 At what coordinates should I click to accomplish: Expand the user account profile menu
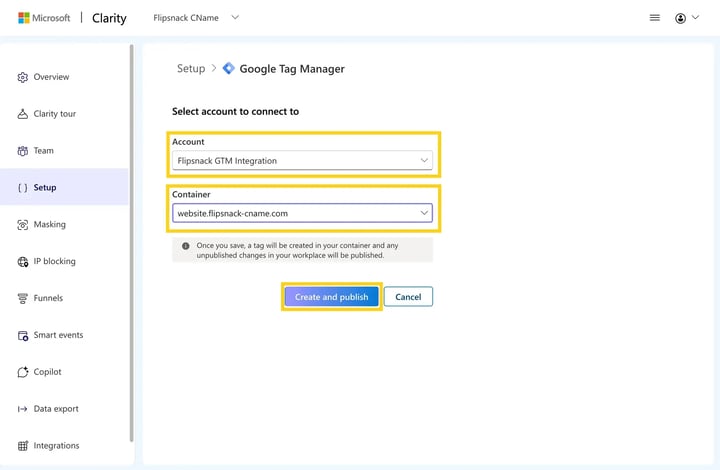click(x=686, y=18)
